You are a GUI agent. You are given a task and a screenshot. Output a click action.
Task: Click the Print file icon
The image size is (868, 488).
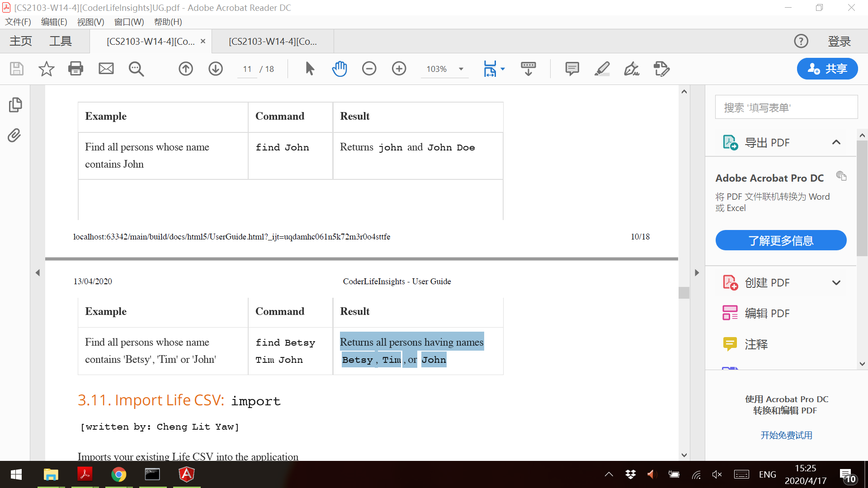[75, 69]
